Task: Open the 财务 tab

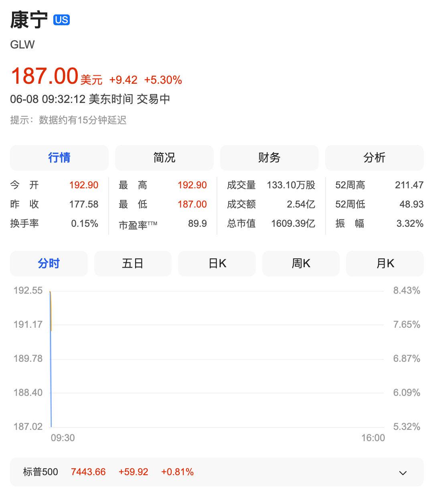Action: click(x=269, y=157)
